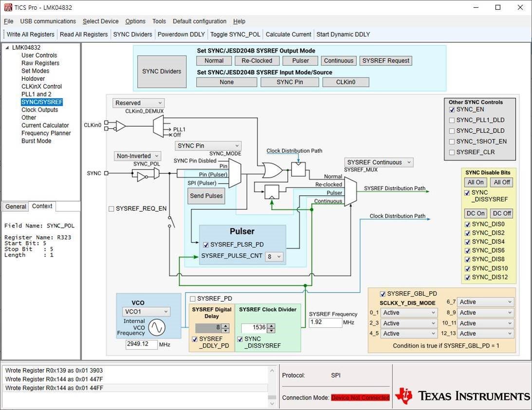Enable SYNC_PLL2_DLD checkbox
Screen dimensions: 532x410
452,131
